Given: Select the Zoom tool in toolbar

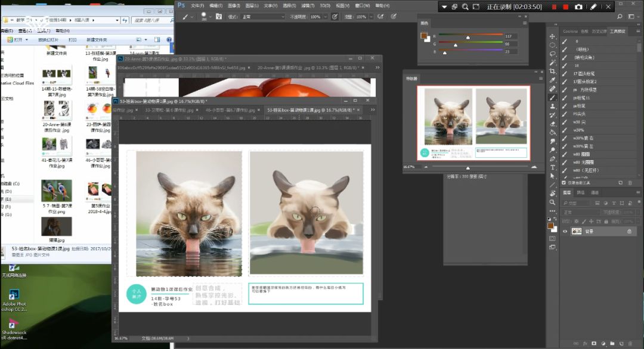Looking at the screenshot, I should (553, 202).
